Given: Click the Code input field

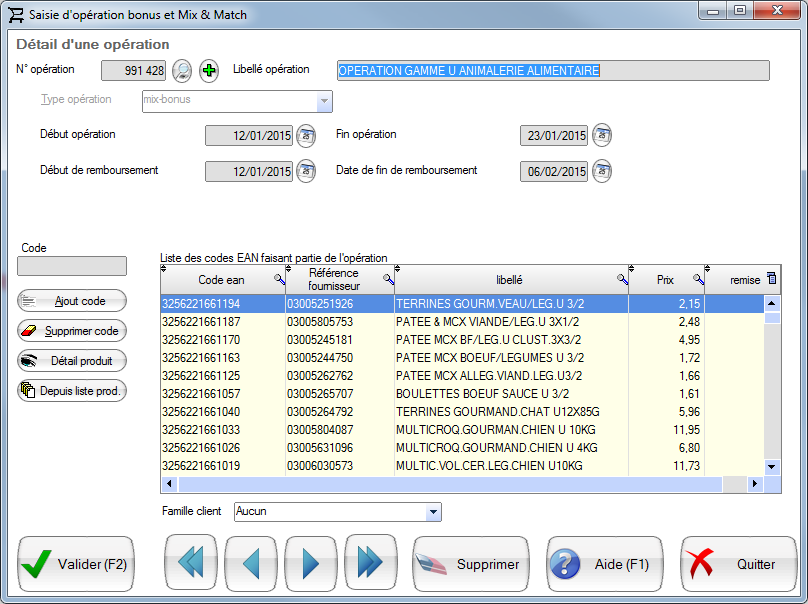Looking at the screenshot, I should pos(72,266).
